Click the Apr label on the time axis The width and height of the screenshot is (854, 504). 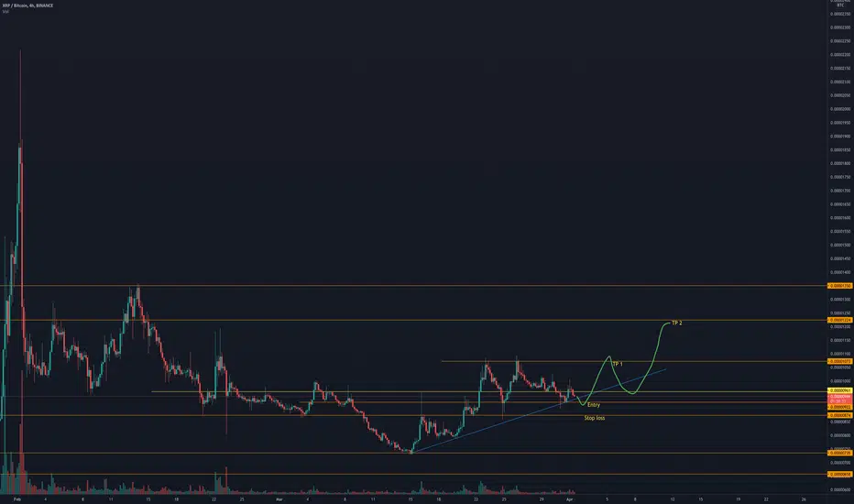pyautogui.click(x=570, y=499)
